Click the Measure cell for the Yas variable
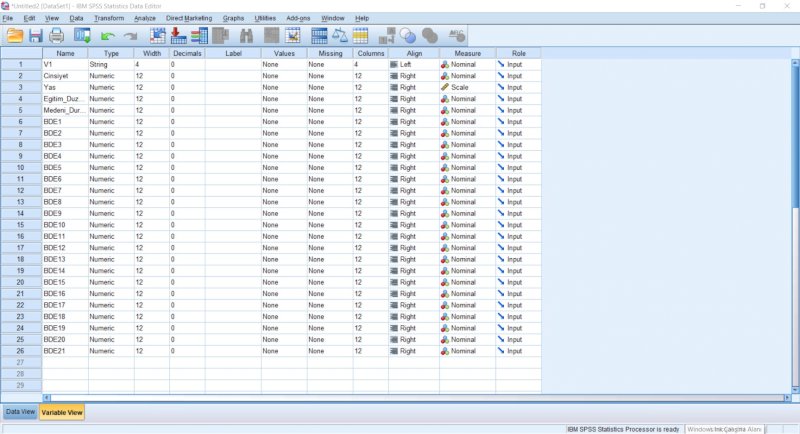Viewport: 800px width, 434px height. pos(466,87)
